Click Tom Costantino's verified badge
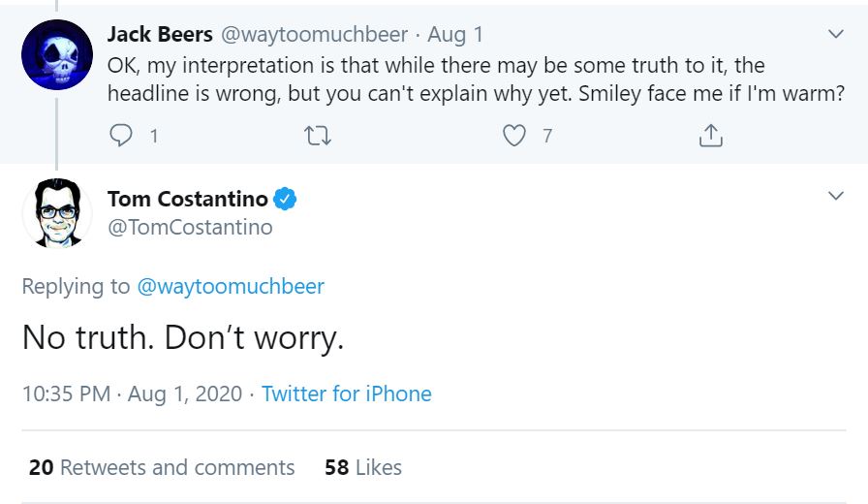Screen dimensions: 868x504 (x=285, y=200)
